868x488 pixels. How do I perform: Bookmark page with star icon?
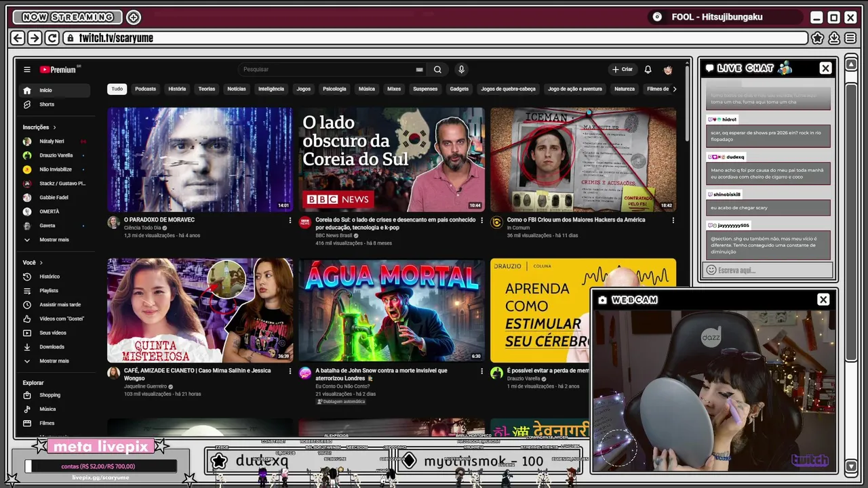pos(818,38)
